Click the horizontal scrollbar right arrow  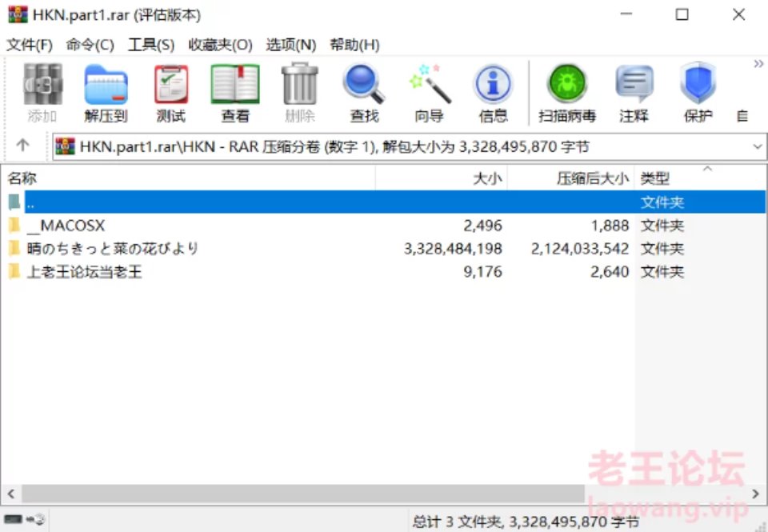(756, 494)
